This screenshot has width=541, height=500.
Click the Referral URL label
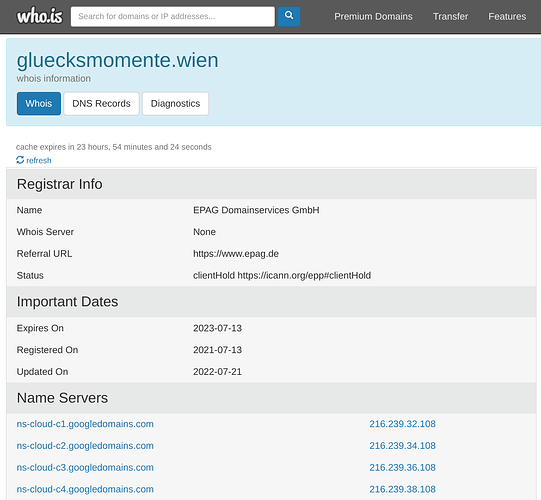click(x=45, y=254)
